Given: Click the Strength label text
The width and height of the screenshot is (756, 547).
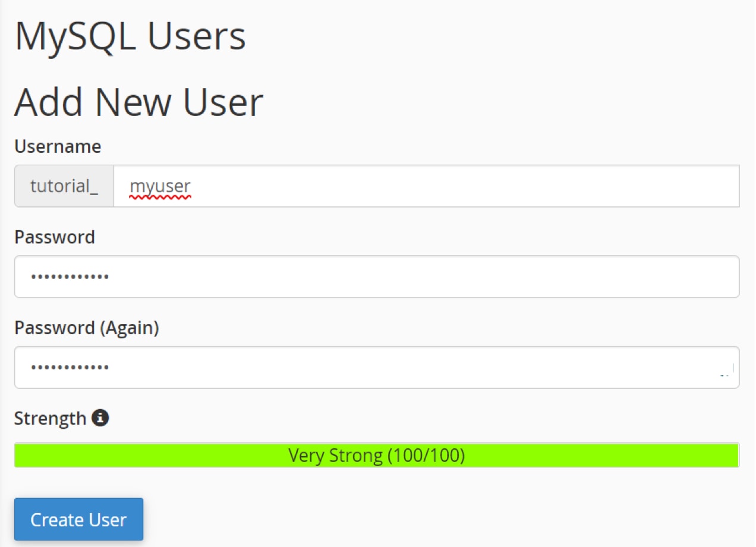Looking at the screenshot, I should pyautogui.click(x=50, y=418).
